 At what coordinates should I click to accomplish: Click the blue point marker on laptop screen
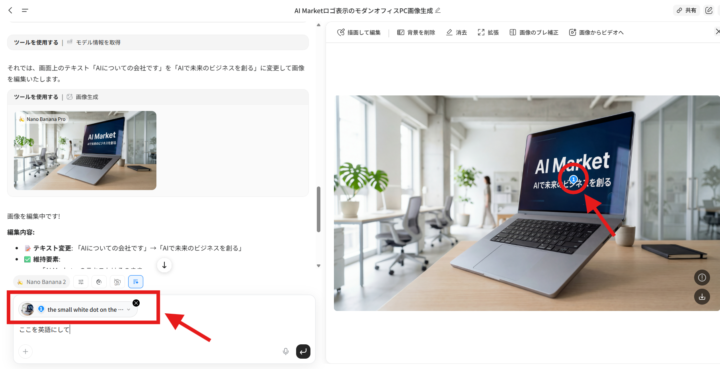tap(573, 179)
